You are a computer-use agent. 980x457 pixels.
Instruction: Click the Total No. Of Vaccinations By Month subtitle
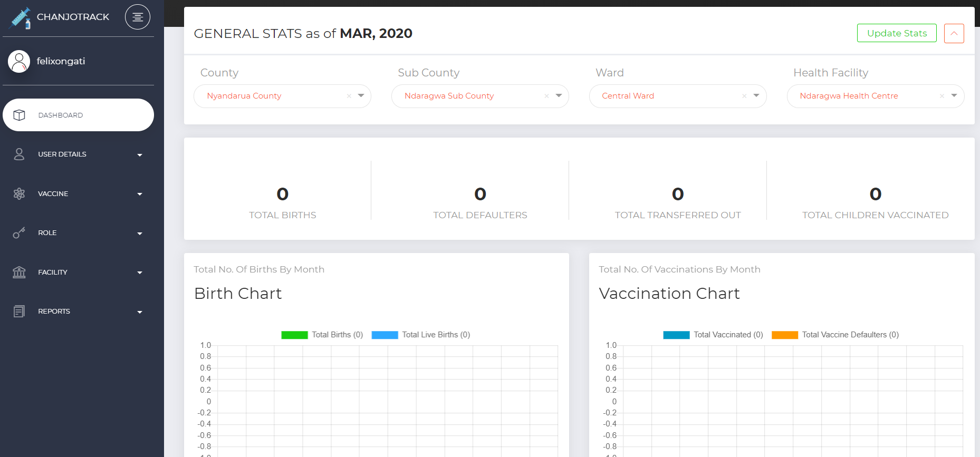pyautogui.click(x=679, y=269)
